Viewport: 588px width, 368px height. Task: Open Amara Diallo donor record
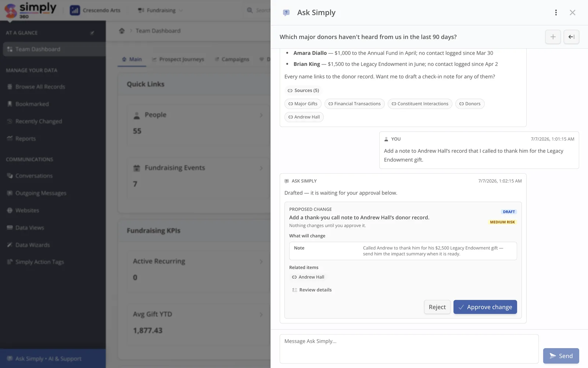310,53
